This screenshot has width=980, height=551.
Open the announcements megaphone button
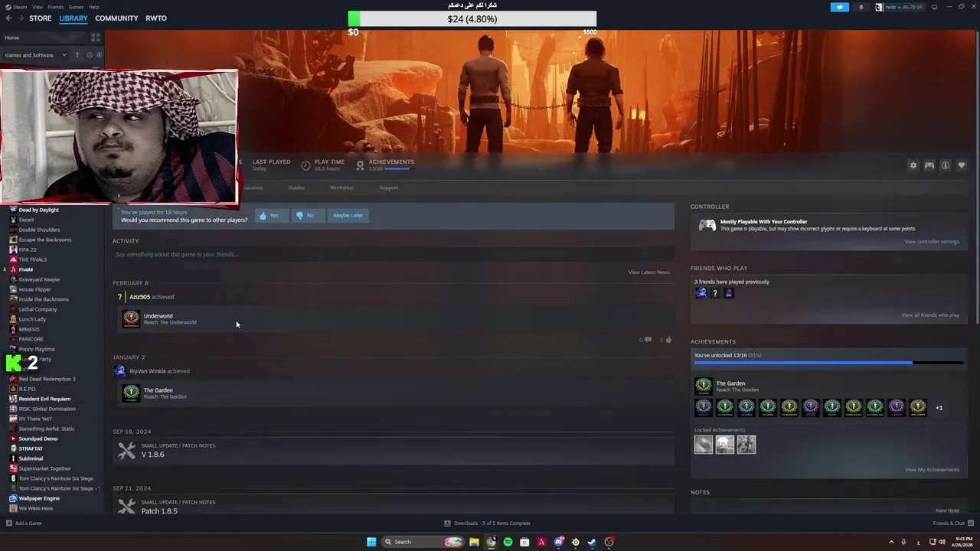pyautogui.click(x=840, y=7)
